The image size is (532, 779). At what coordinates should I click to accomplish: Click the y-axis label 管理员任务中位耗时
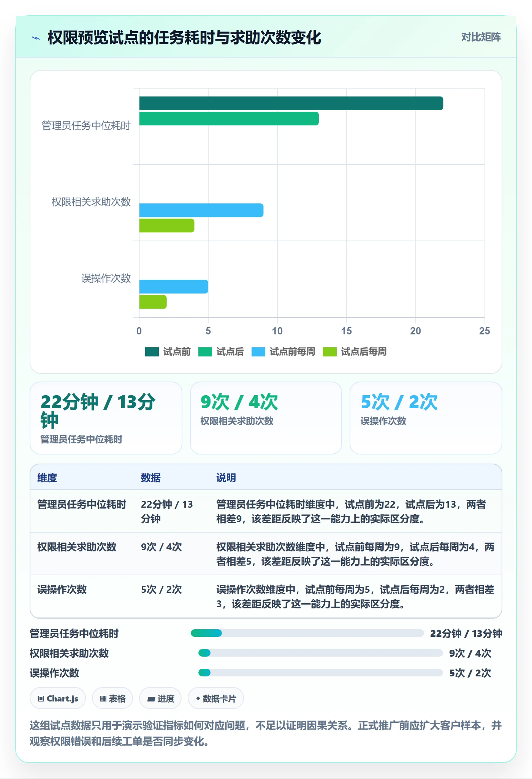point(86,125)
